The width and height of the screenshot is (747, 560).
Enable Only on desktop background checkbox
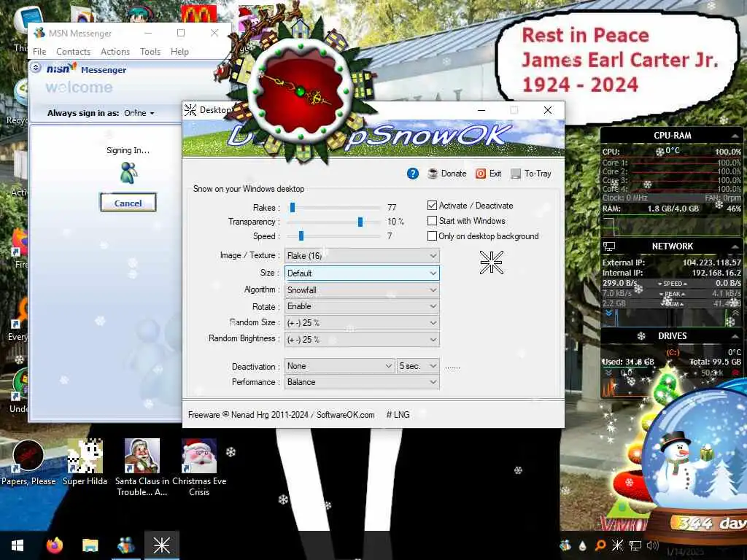click(432, 236)
